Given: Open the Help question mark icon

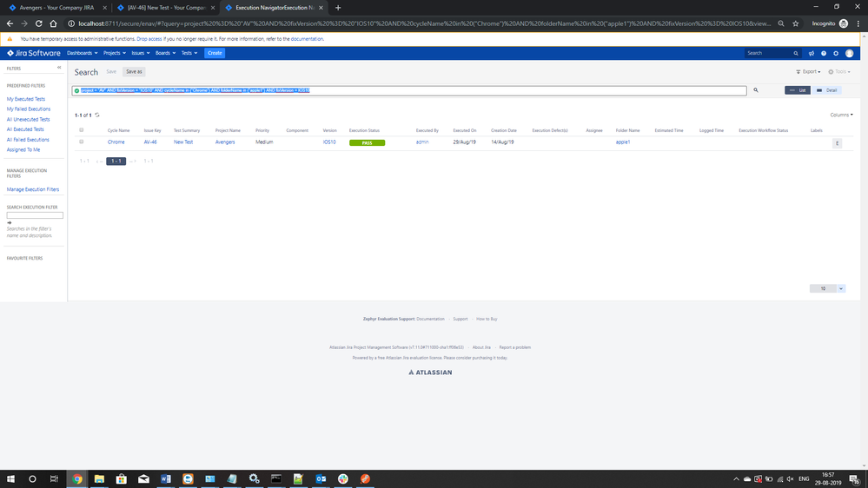Looking at the screenshot, I should [x=824, y=53].
